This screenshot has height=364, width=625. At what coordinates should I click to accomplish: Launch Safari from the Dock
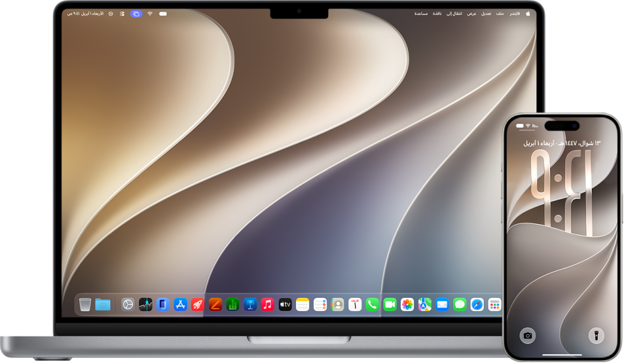[x=477, y=305]
